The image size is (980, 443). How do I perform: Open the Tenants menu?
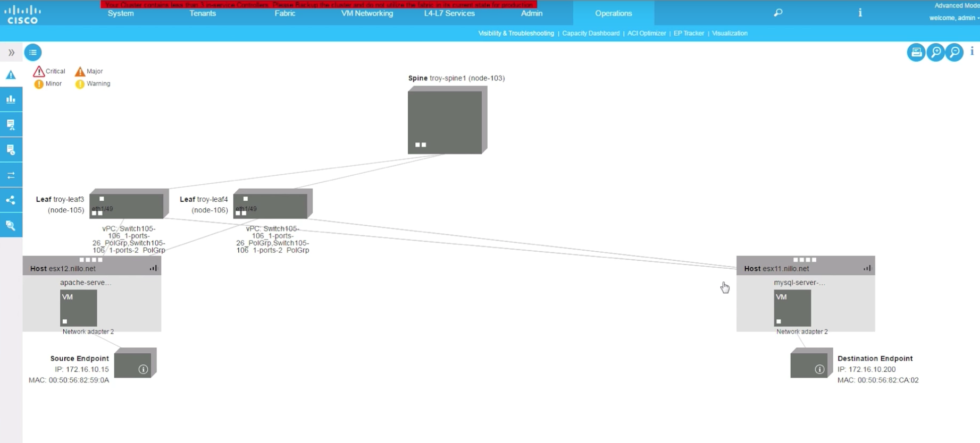tap(203, 13)
